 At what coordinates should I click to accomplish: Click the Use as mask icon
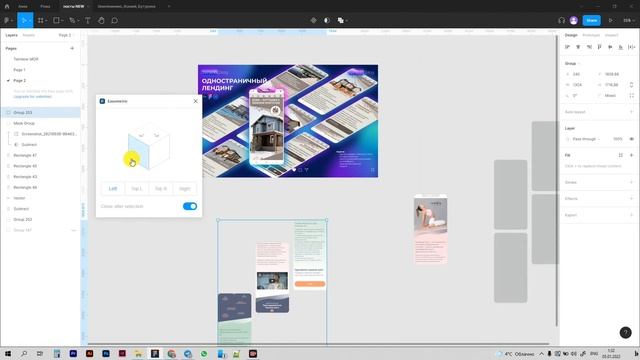[x=327, y=20]
